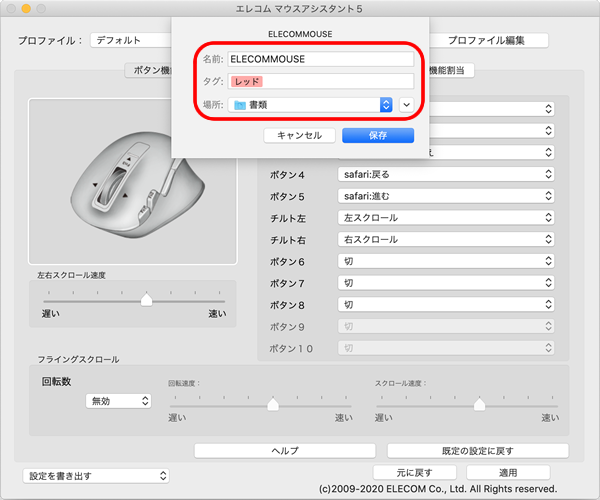Click the 保存 save button
Viewport: 600px width, 500px height.
[378, 135]
